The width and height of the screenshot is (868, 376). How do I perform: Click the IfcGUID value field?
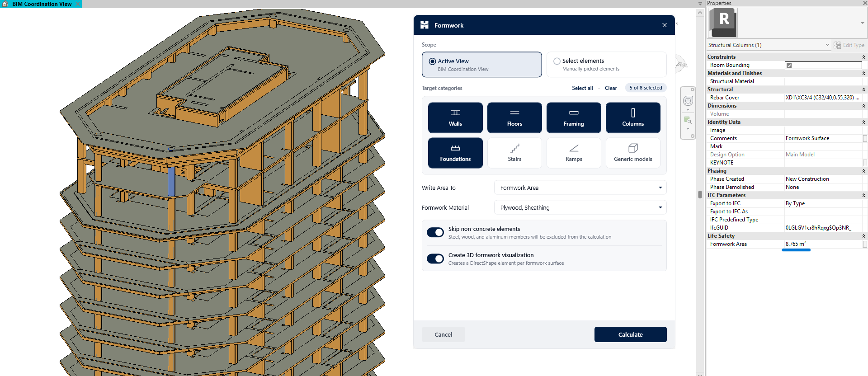click(823, 228)
